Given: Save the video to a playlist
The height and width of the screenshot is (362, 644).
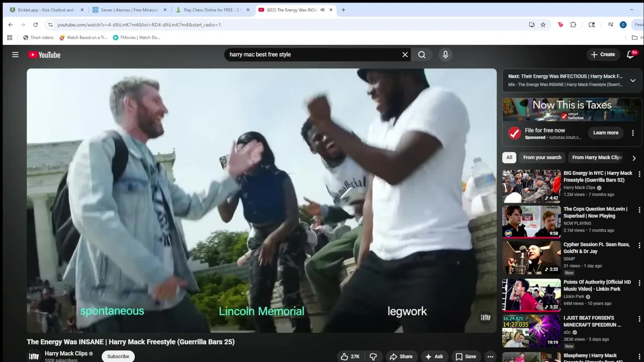Looking at the screenshot, I should coord(465,356).
